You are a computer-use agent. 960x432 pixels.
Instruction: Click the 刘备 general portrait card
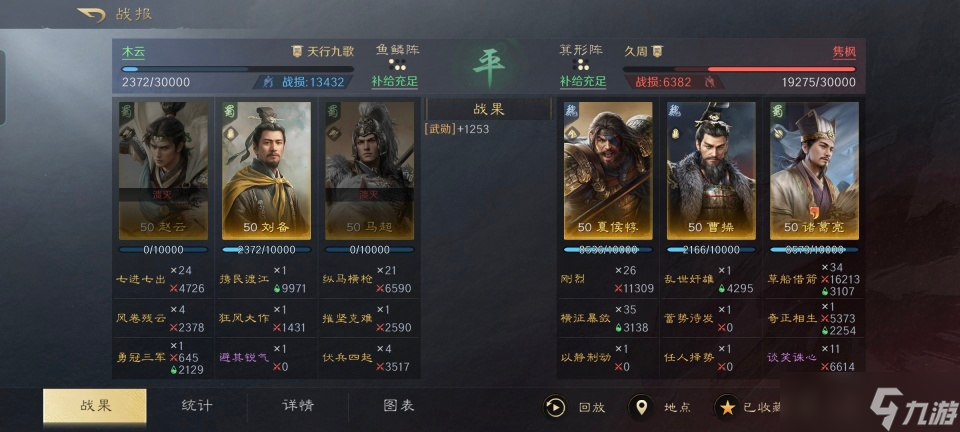(266, 171)
